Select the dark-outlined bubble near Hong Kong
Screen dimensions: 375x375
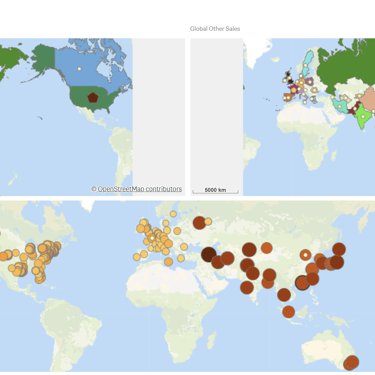coord(302,283)
